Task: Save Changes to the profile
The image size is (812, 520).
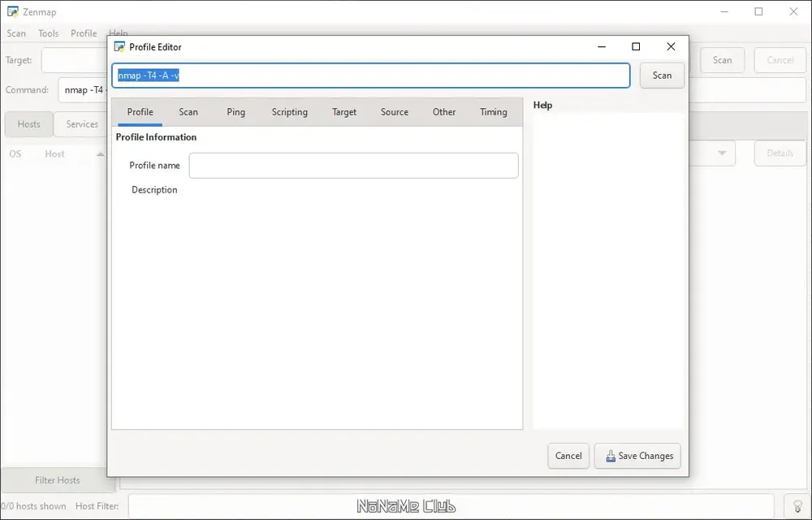Action: pos(637,456)
